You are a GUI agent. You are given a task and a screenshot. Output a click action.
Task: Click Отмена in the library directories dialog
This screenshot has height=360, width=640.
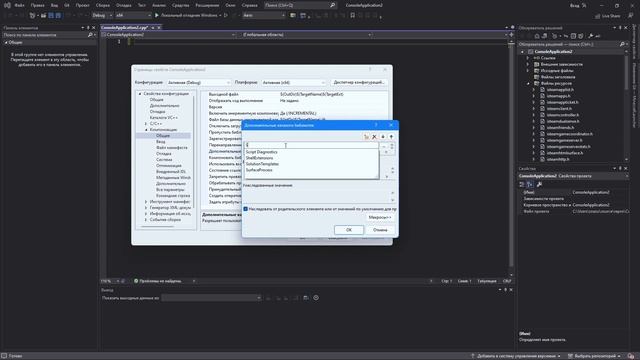point(380,230)
